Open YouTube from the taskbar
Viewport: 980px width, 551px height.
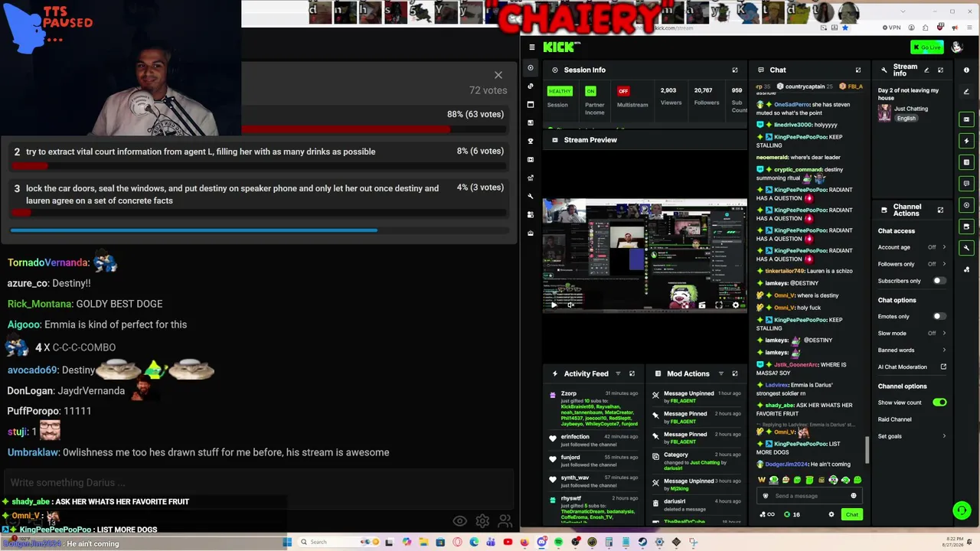tap(508, 542)
